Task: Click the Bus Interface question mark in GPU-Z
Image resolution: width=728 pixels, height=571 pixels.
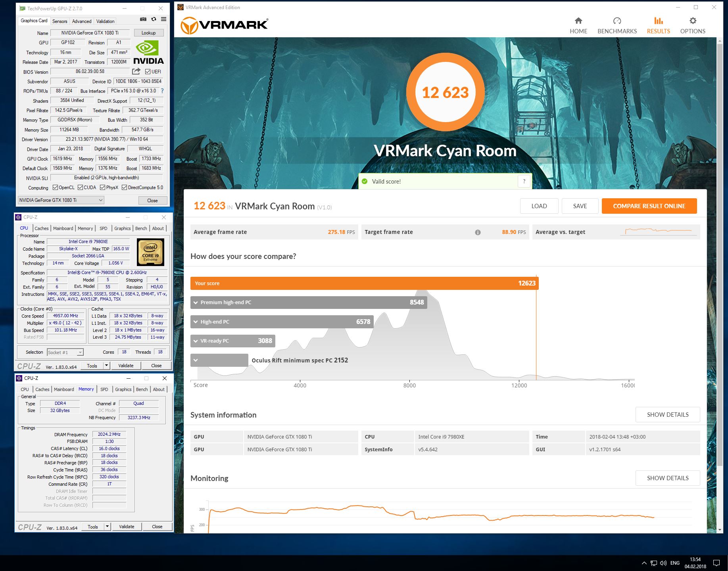Action: 162,91
